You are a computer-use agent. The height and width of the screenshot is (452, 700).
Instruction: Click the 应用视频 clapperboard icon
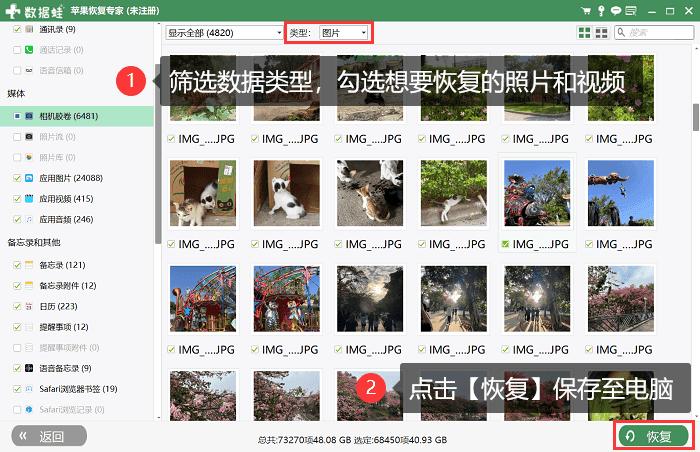tap(29, 198)
